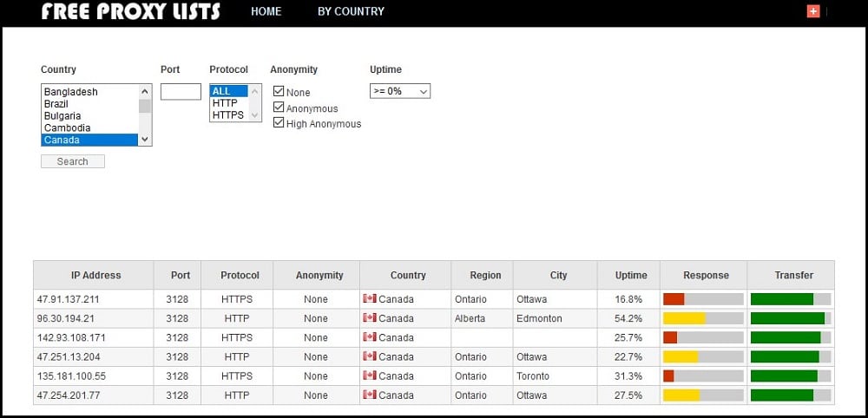Sort by Anonymity column header

[x=316, y=275]
